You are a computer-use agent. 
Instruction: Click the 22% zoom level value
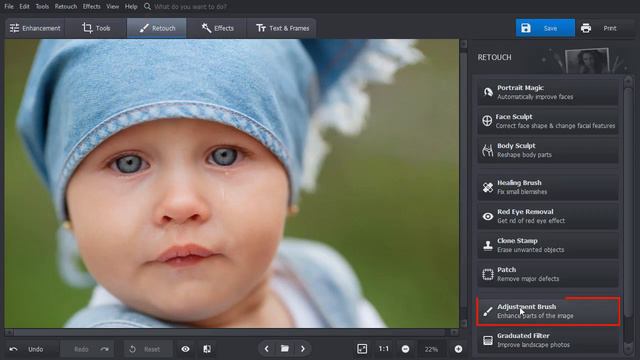pyautogui.click(x=431, y=349)
